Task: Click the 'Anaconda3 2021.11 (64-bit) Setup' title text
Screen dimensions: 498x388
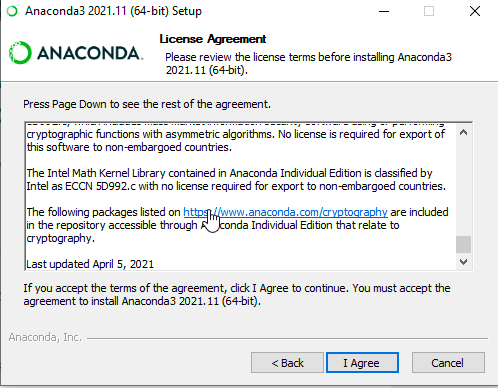Action: point(113,11)
